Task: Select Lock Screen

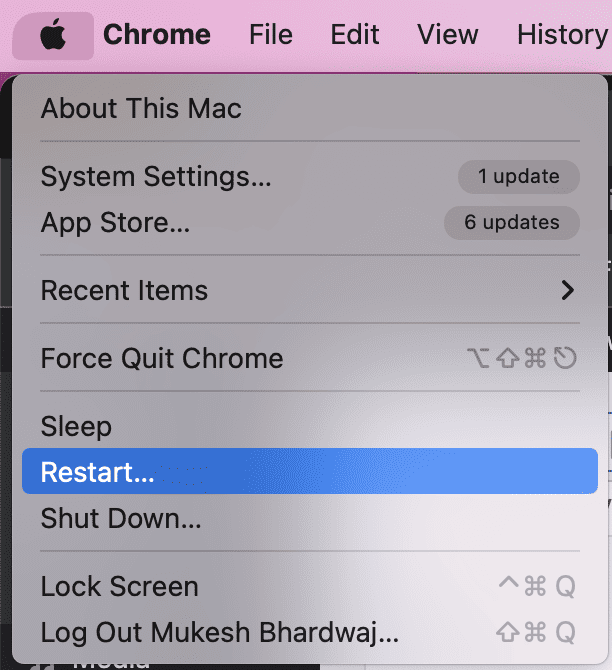Action: (x=119, y=586)
